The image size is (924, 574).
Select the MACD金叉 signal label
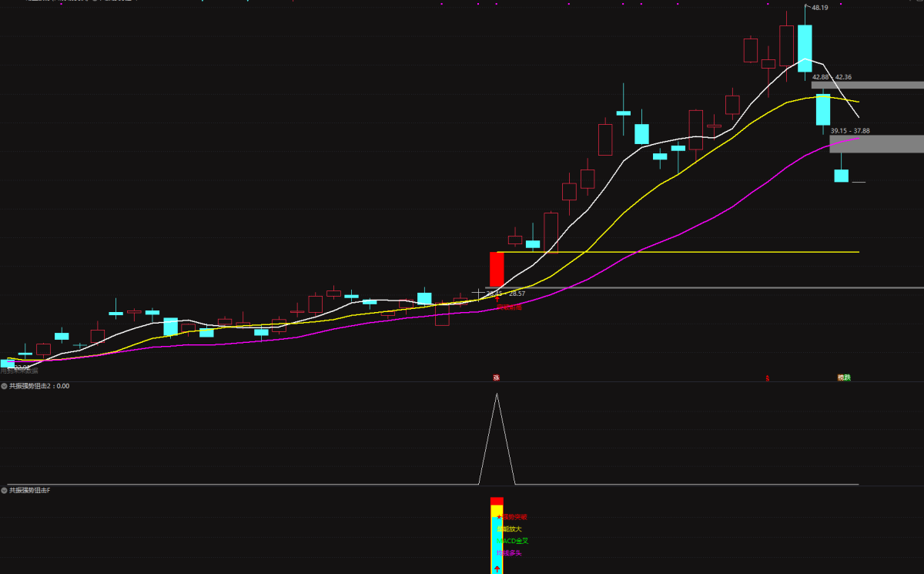click(513, 541)
